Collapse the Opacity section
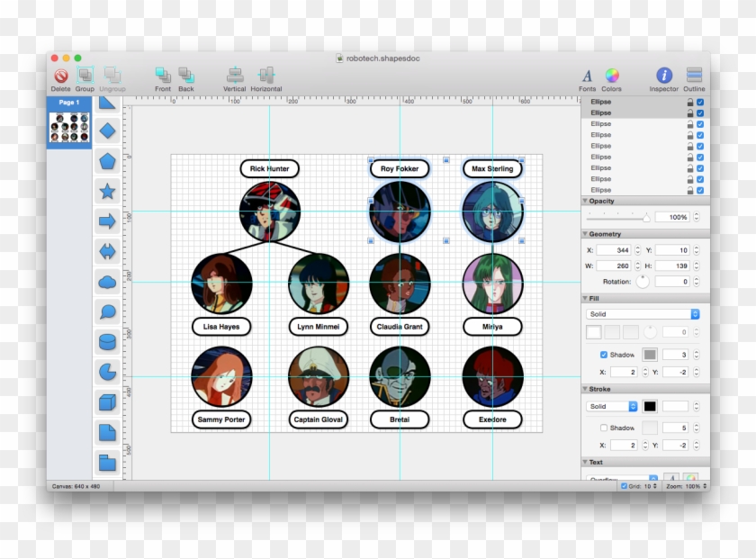Image resolution: width=756 pixels, height=559 pixels. (x=586, y=202)
